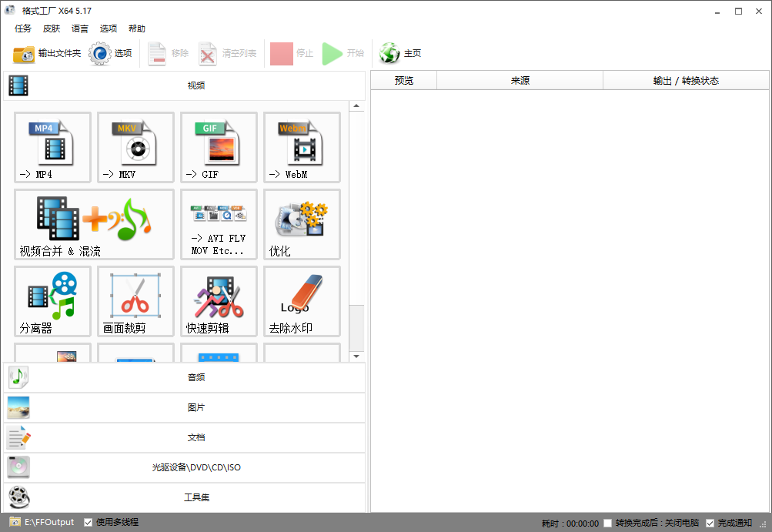Open the GIF conversion tool
This screenshot has height=532, width=772.
click(219, 147)
